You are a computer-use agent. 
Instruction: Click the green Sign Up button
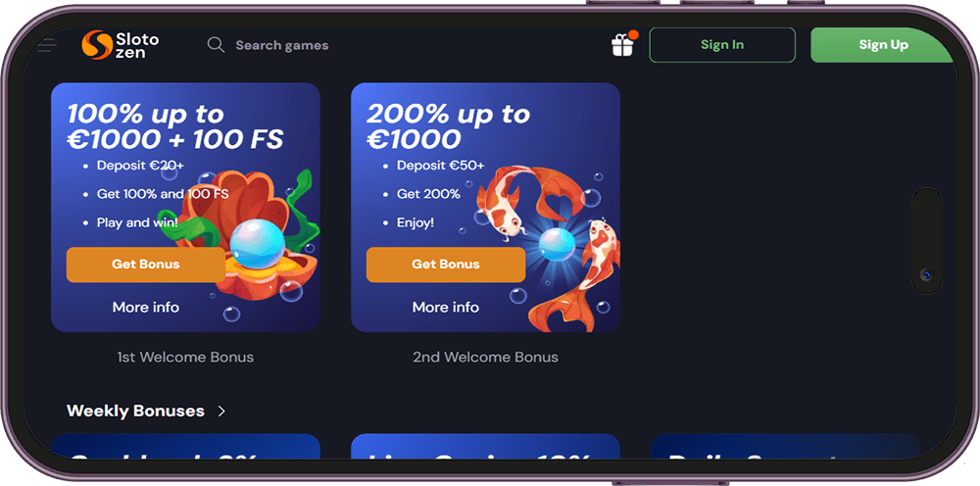coord(882,44)
